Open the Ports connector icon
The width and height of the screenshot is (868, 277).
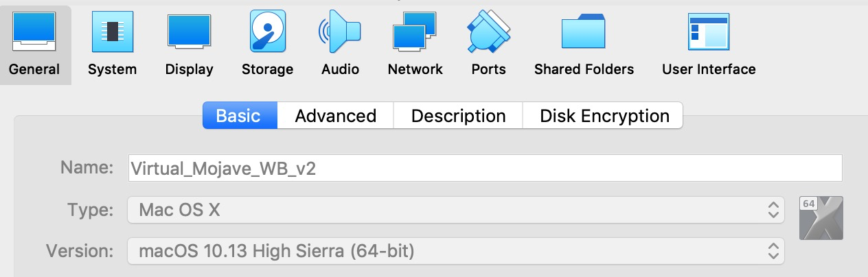click(489, 32)
